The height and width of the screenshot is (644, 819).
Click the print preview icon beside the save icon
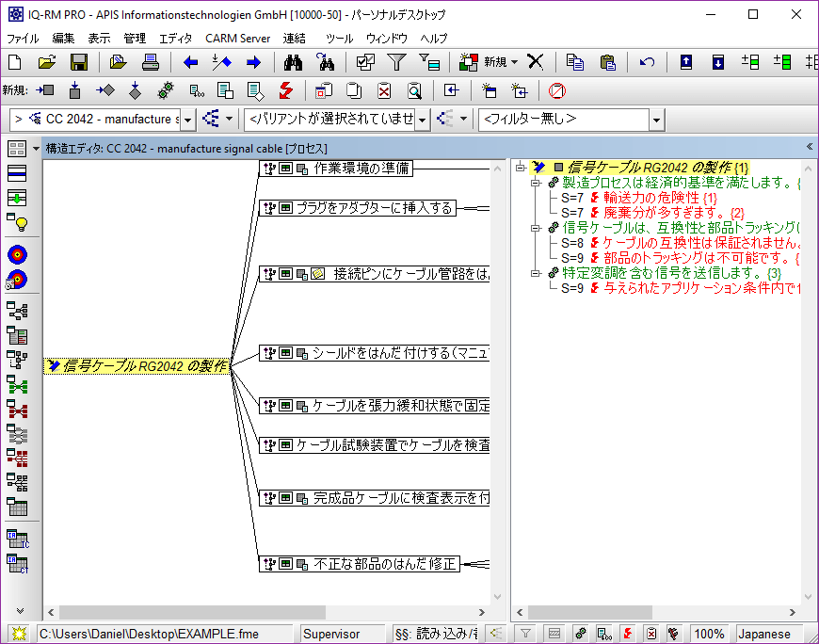click(x=118, y=62)
